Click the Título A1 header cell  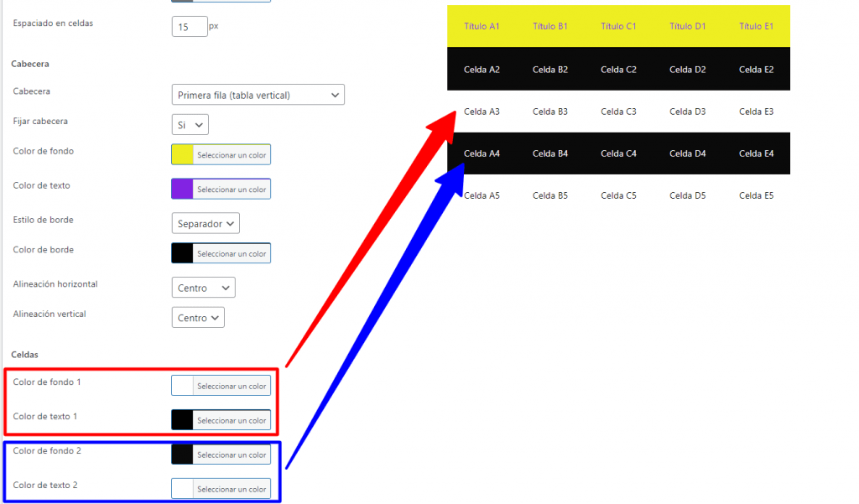click(x=482, y=26)
